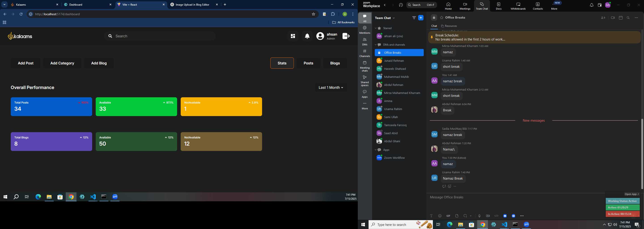
Task: Open Mentions in Zoom sidebar
Action: tap(365, 30)
